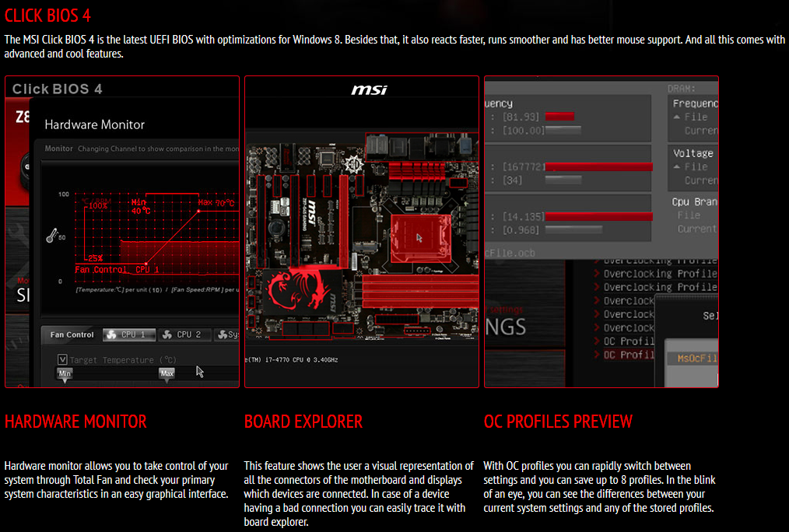Click the Voltage label in the OC preview
Viewport: 789px width, 532px height.
693,153
